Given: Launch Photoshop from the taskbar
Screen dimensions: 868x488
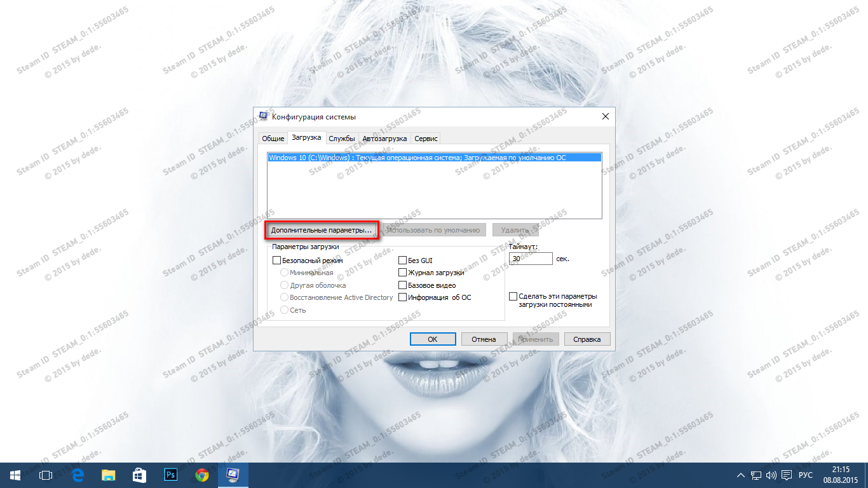Looking at the screenshot, I should tap(170, 475).
